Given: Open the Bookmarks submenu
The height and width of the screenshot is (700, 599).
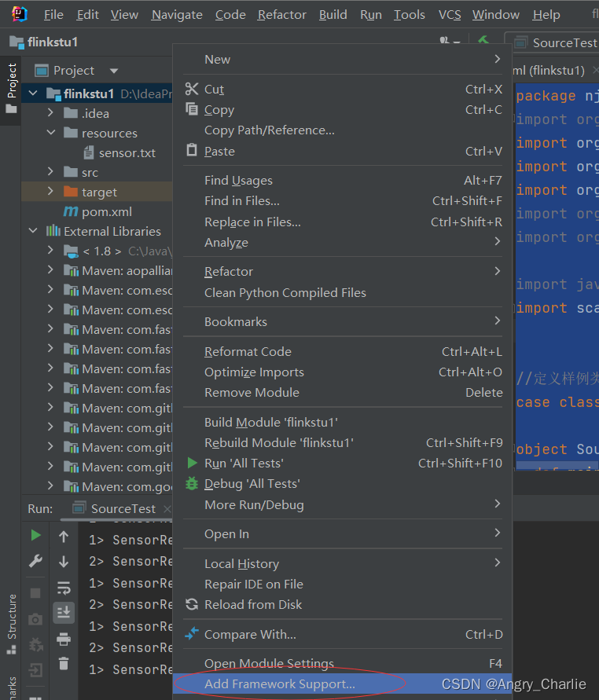Looking at the screenshot, I should [343, 321].
